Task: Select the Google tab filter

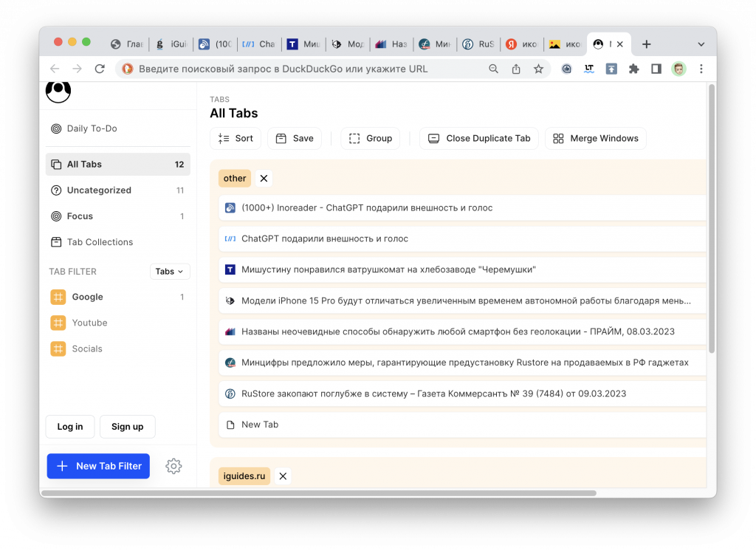Action: click(118, 297)
